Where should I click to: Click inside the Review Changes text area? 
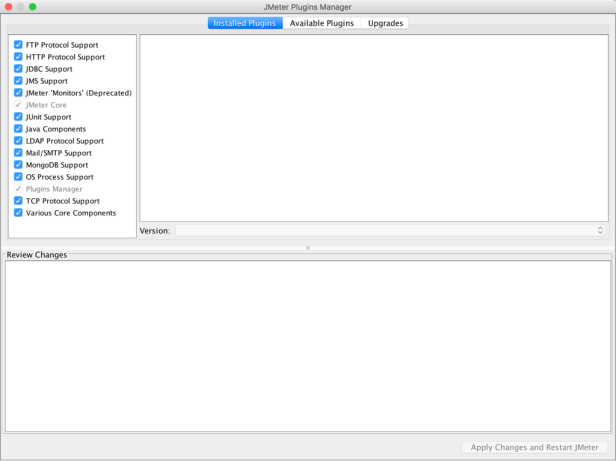(307, 345)
